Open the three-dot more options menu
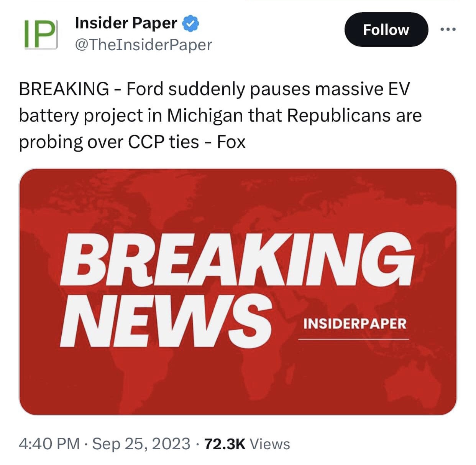This screenshot has height=465, width=476. (x=448, y=29)
